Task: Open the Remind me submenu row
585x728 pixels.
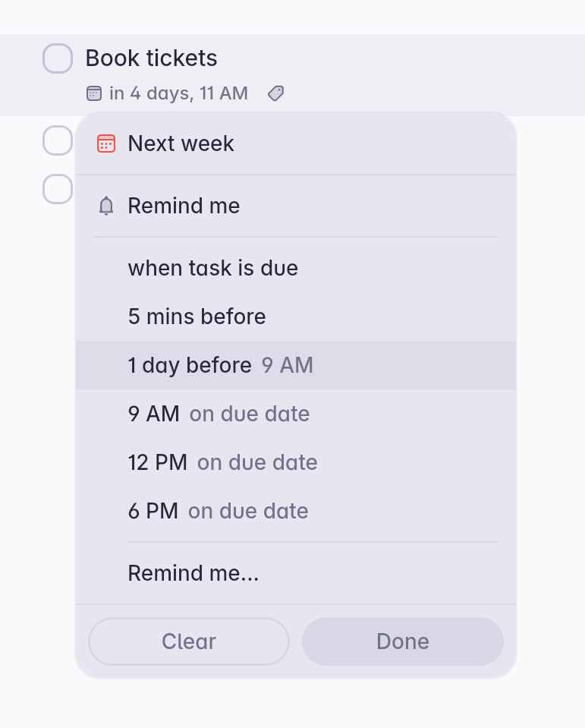Action: [x=184, y=205]
